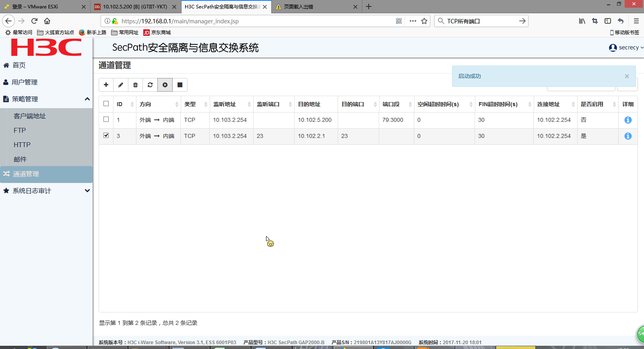
Task: Add a new channel with the plus icon
Action: pos(106,85)
